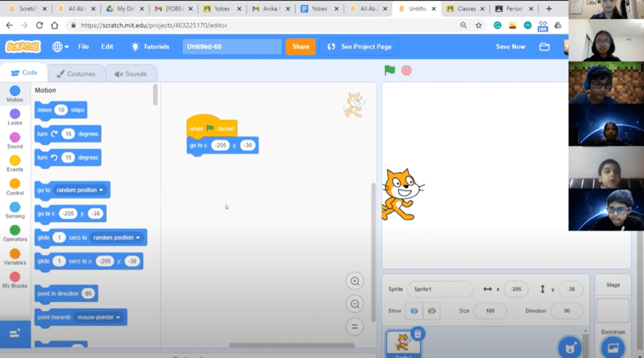Viewport: 644px width, 358px height.
Task: Select the Events color category circle
Action: (15, 161)
